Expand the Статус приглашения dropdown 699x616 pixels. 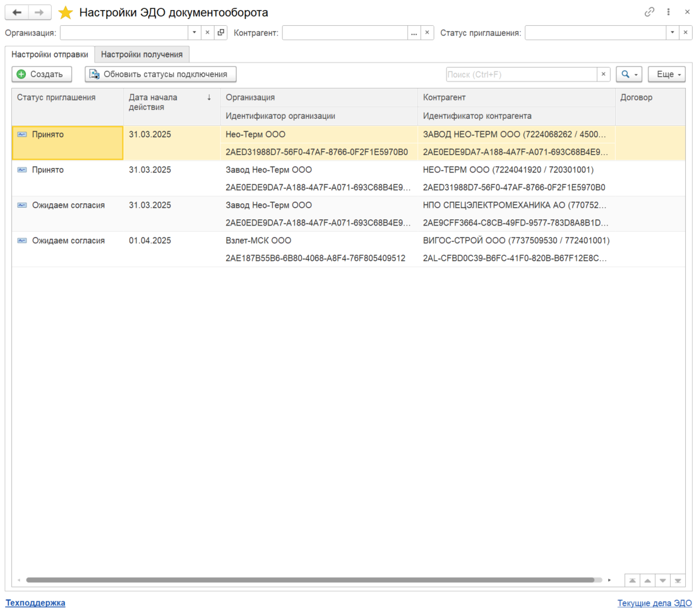coord(672,33)
